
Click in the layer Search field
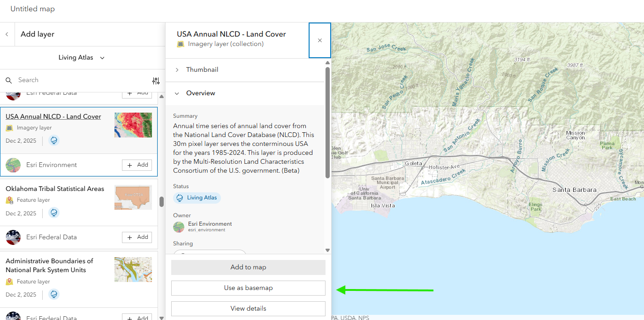coord(80,80)
